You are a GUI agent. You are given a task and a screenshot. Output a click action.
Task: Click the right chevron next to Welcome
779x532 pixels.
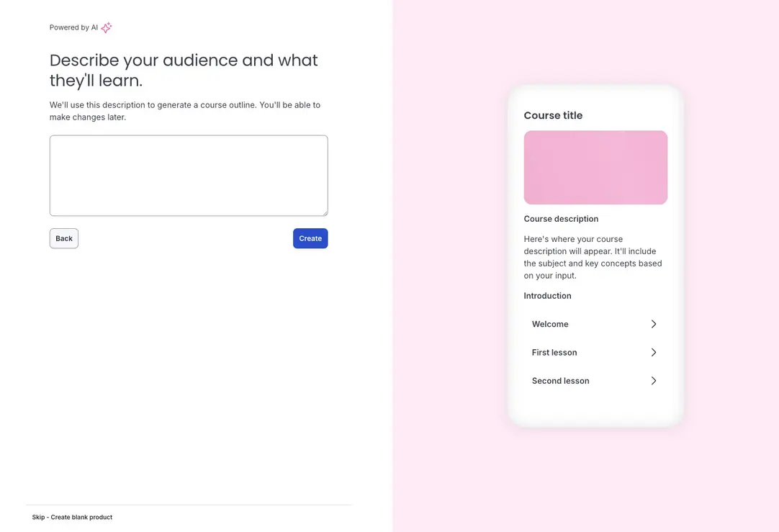click(x=654, y=324)
